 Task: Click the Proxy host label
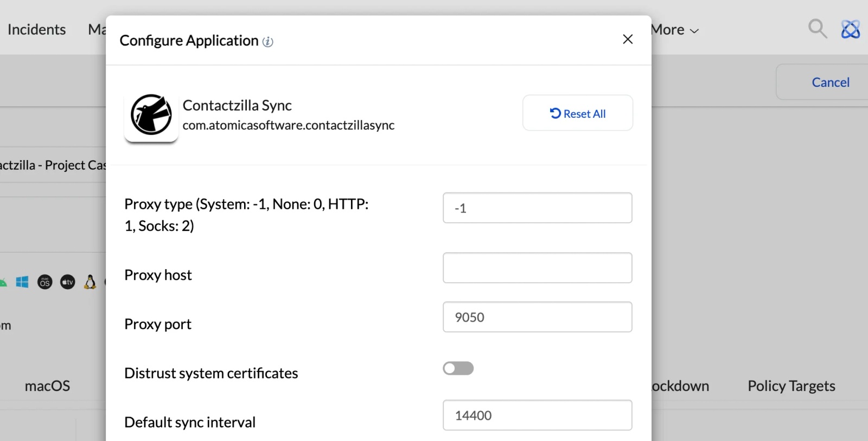[x=158, y=275]
